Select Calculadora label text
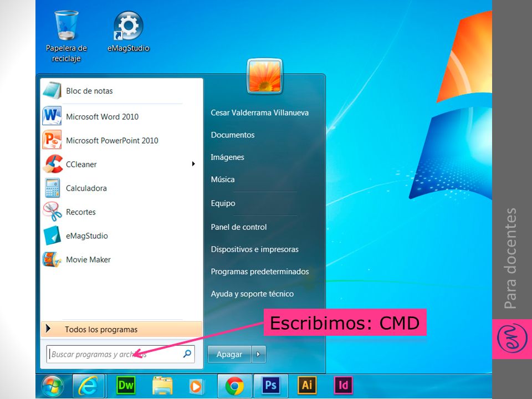532x399 pixels. 86,188
